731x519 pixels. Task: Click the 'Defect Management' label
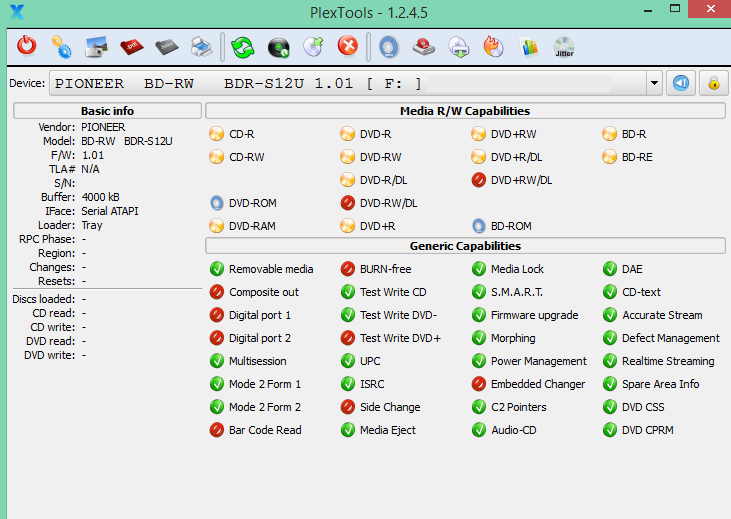(671, 338)
